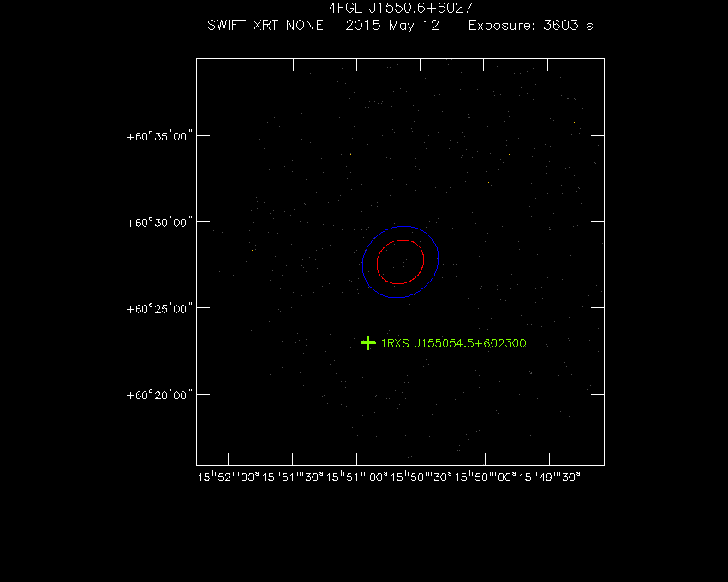This screenshot has width=728, height=582.
Task: Click the 15h51m30s right ascension label
Action: 293,477
